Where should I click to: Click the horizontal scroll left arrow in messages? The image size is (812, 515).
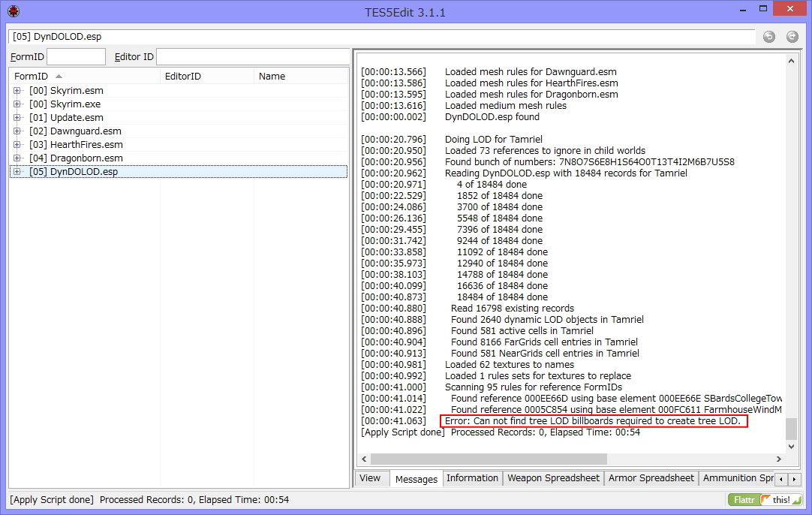(x=364, y=459)
